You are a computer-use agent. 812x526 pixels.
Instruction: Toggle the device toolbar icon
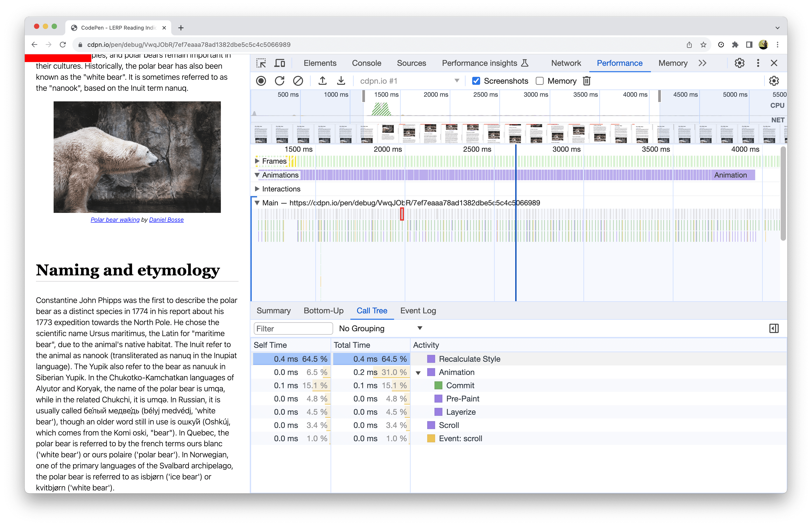coord(280,63)
